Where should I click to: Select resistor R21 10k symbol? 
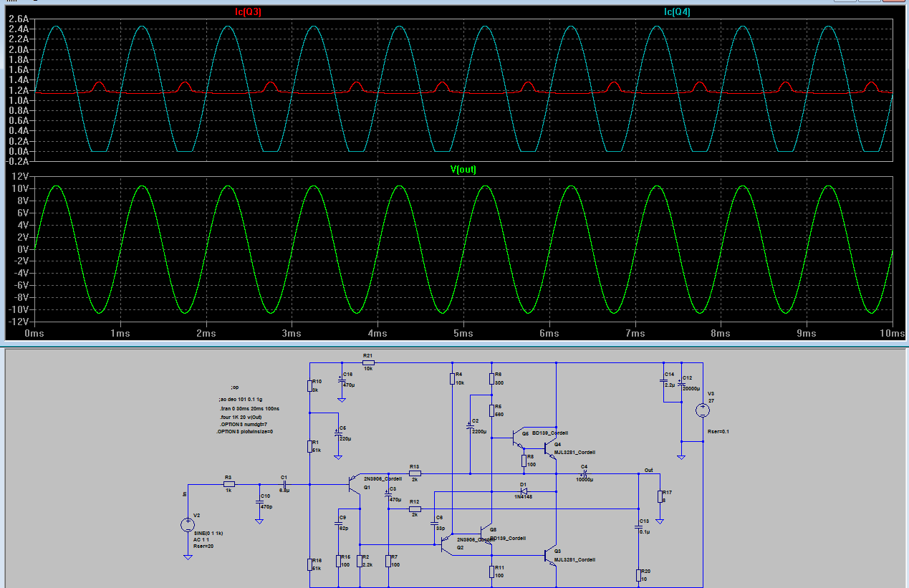point(368,362)
